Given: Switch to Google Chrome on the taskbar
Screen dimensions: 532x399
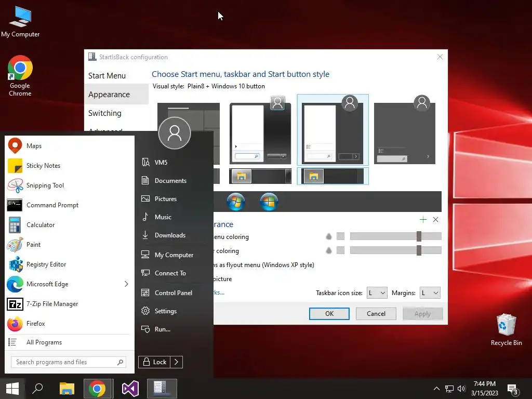Looking at the screenshot, I should point(97,389).
